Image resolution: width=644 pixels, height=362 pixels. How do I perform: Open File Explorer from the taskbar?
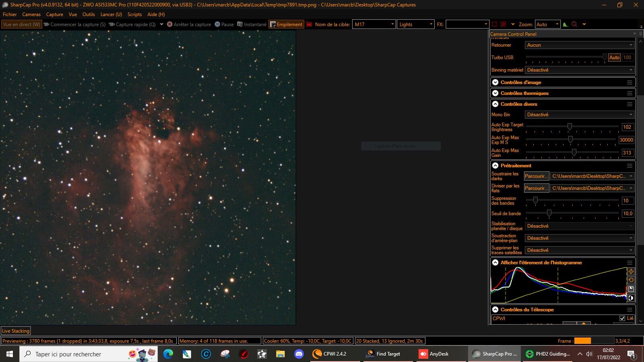(280, 354)
